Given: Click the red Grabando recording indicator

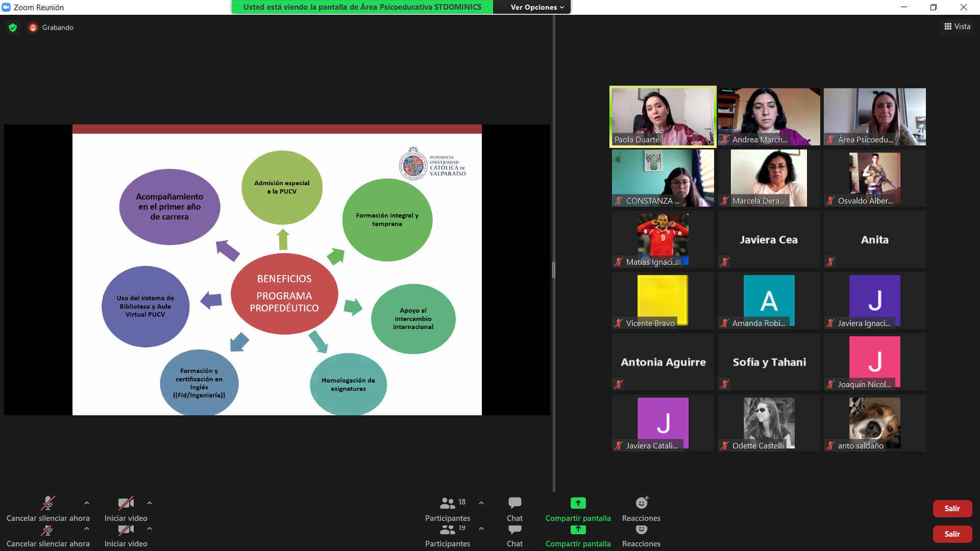Looking at the screenshot, I should [x=33, y=28].
